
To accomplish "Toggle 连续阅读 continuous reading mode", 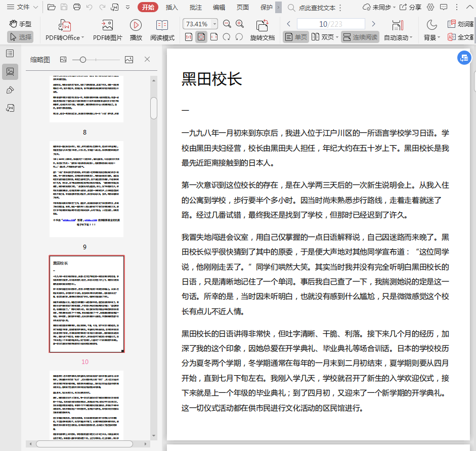I will 360,37.
